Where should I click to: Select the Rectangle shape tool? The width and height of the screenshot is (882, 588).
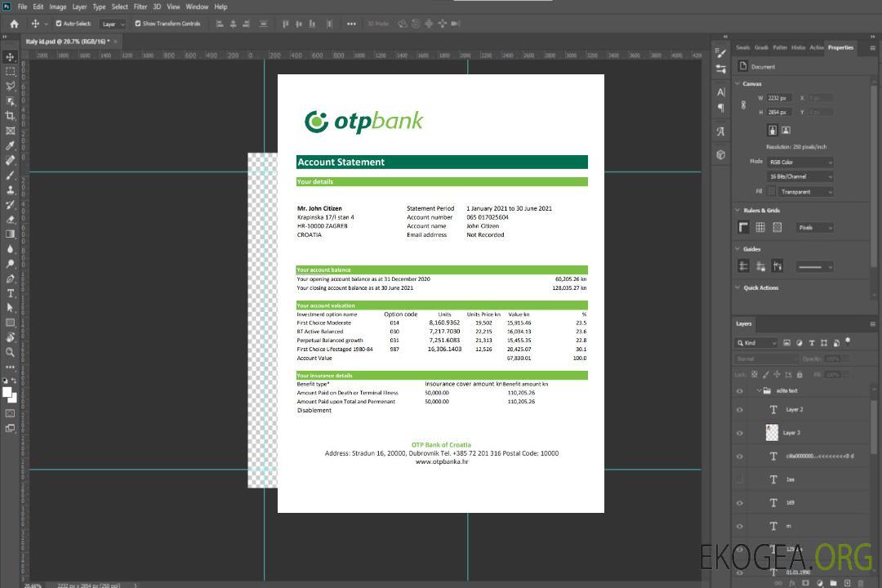(10, 323)
